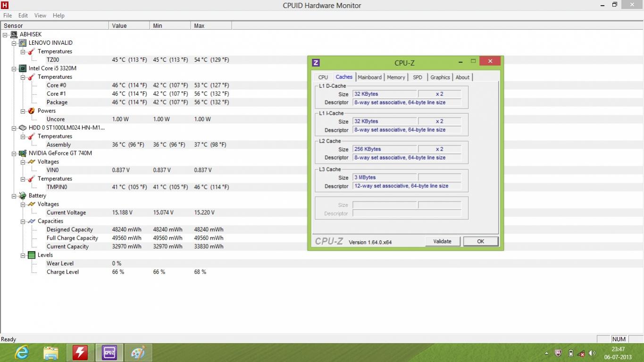The width and height of the screenshot is (644, 362).
Task: Click the Intel Core i5 3320M processor icon
Action: (23, 68)
